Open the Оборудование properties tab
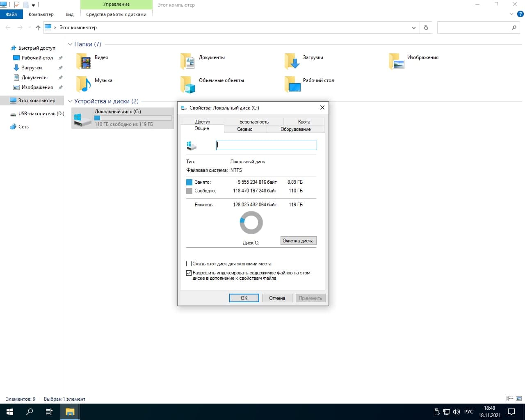The height and width of the screenshot is (420, 525). [296, 129]
